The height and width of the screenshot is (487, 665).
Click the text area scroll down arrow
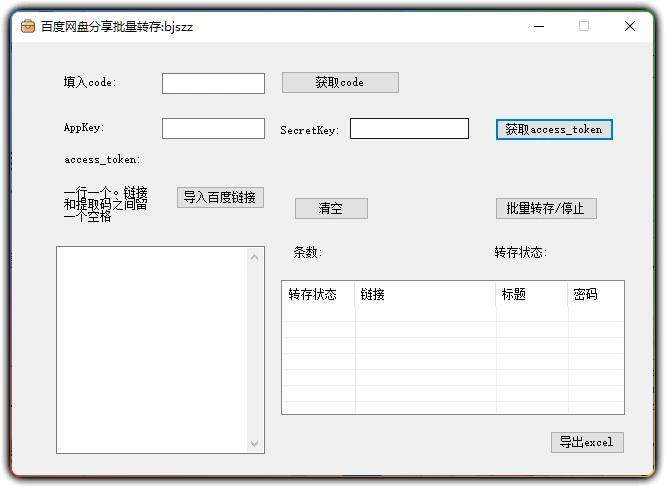tap(254, 444)
